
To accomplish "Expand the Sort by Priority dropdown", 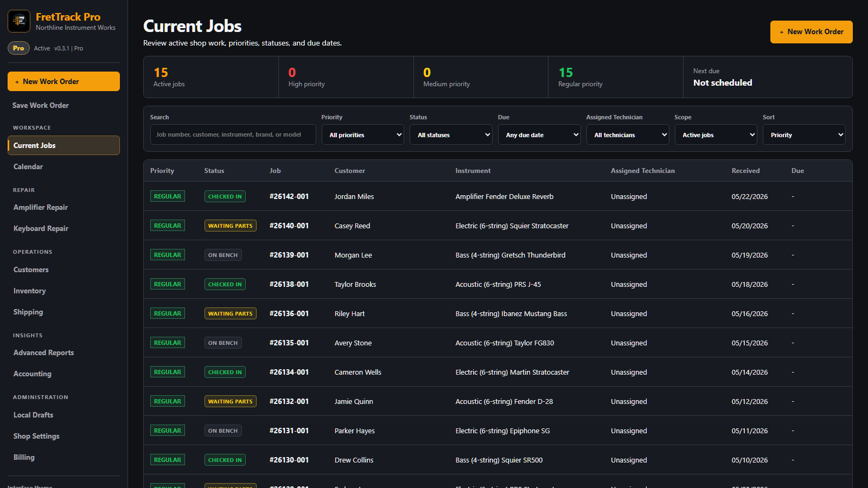I will tap(804, 134).
